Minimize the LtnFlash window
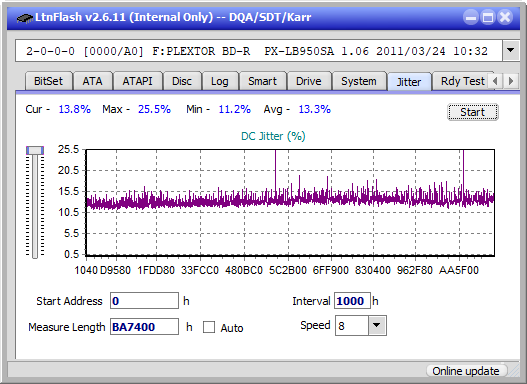The height and width of the screenshot is (384, 527). pos(471,17)
